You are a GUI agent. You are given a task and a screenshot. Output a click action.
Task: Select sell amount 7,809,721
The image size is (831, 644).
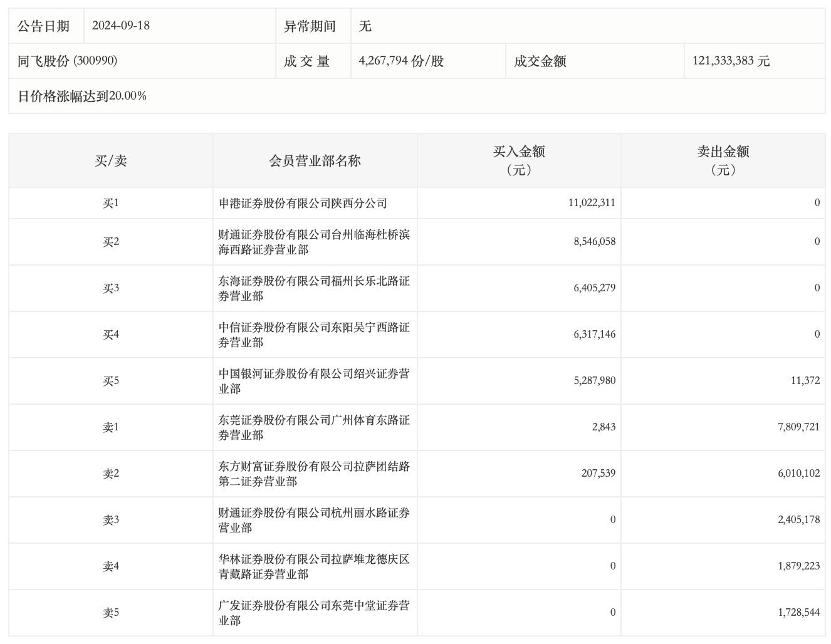799,427
